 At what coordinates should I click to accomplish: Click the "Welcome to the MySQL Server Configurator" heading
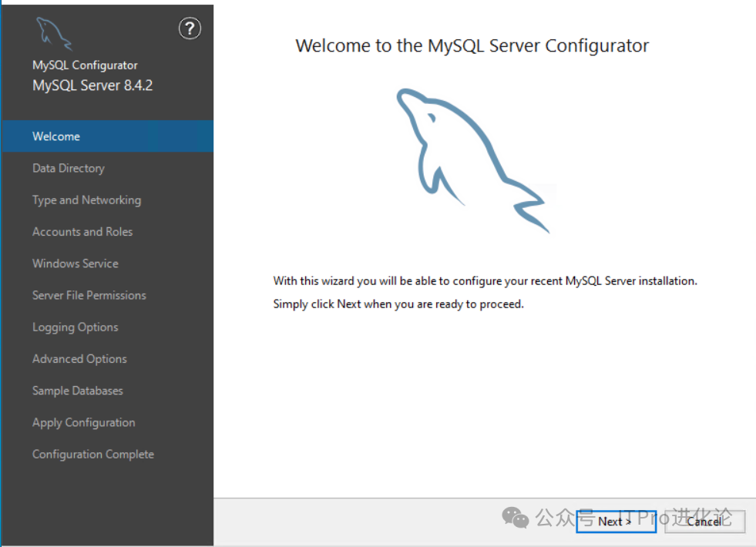(x=472, y=45)
